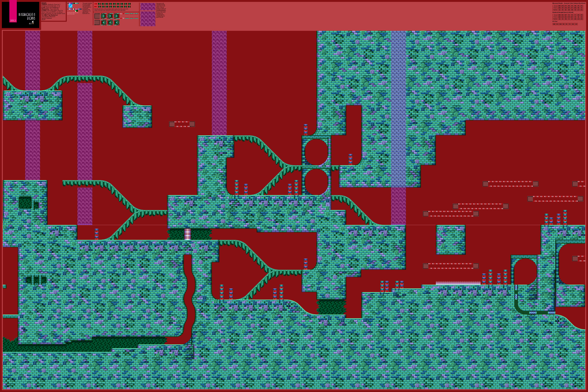Screen dimensions: 588x392
Task: Click the row of white floor spikes
Action: 458,283
